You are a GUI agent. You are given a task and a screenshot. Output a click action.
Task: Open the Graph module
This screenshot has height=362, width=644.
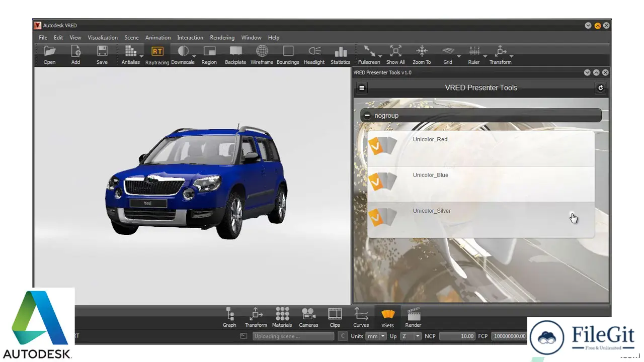(229, 318)
